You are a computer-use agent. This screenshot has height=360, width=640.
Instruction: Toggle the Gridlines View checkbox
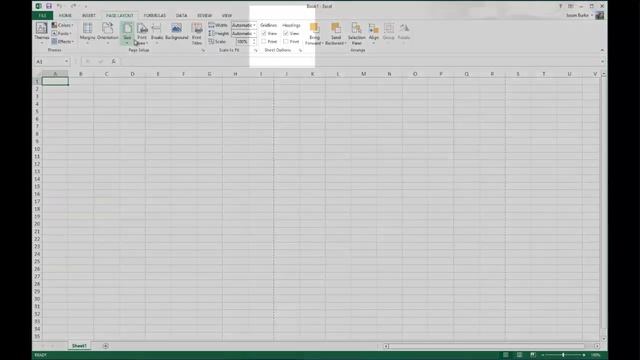[264, 33]
